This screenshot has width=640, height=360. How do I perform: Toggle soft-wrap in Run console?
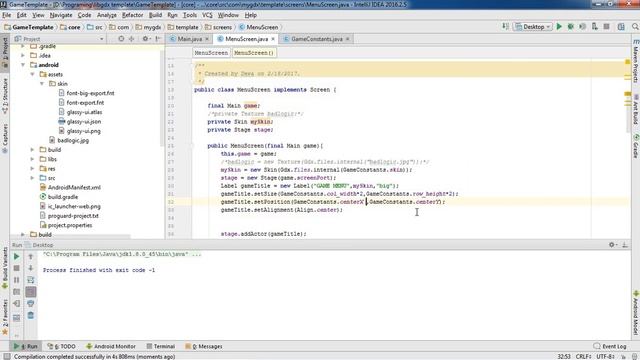[x=31, y=280]
